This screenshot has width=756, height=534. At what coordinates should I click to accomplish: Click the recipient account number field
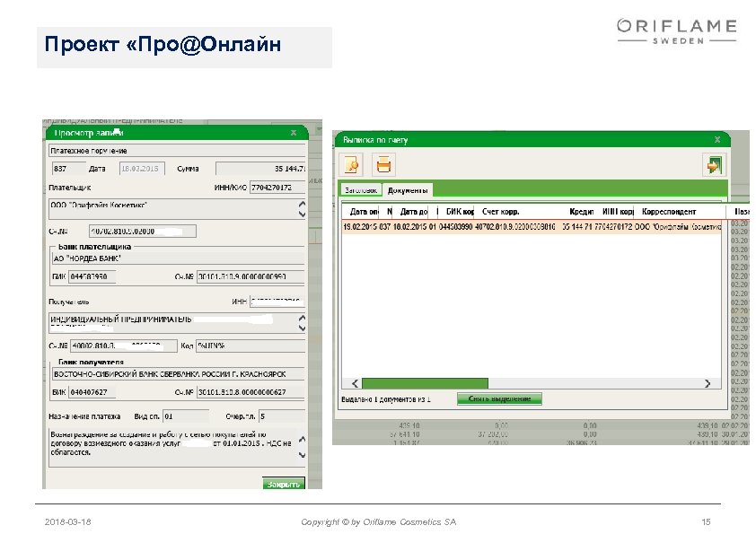point(123,346)
